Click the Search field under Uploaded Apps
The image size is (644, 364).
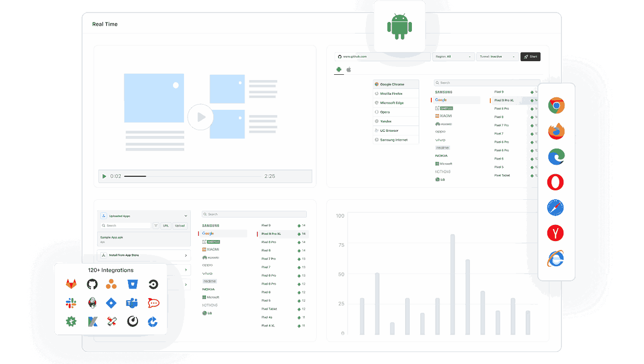click(125, 225)
